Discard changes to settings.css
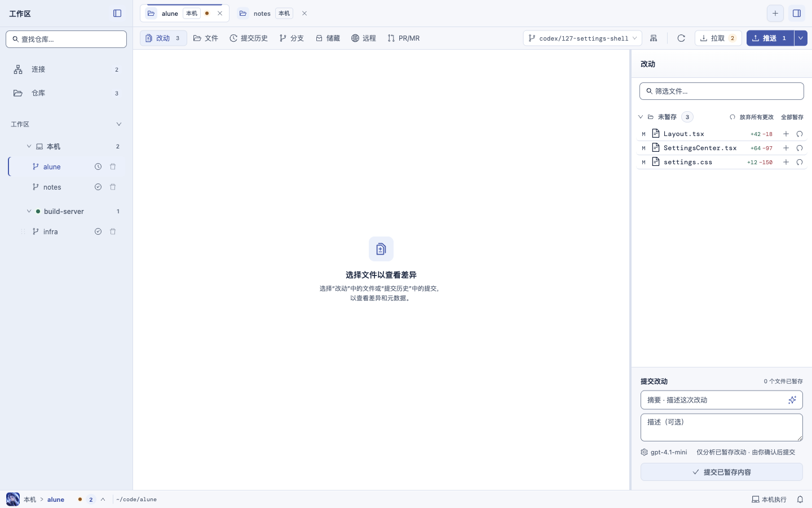812x508 pixels. click(800, 162)
